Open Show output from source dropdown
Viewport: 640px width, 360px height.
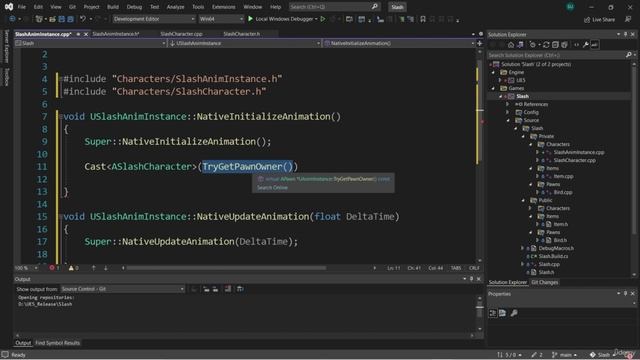[122, 289]
